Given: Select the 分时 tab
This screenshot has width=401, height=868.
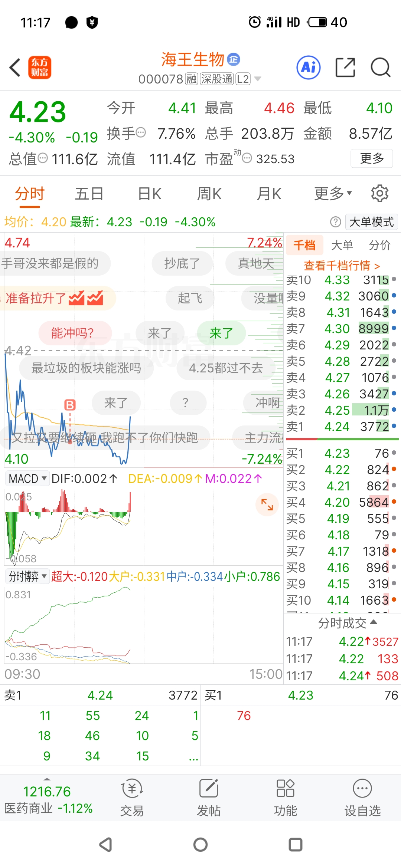Looking at the screenshot, I should click(x=30, y=194).
